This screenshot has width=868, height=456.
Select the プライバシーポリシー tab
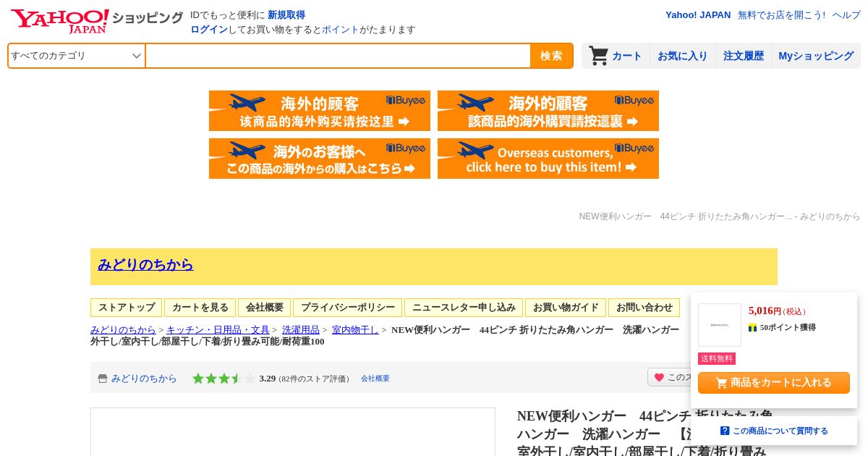click(348, 308)
